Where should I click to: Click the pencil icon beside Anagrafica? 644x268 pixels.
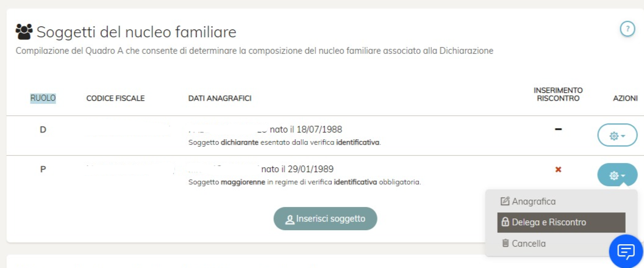point(505,201)
